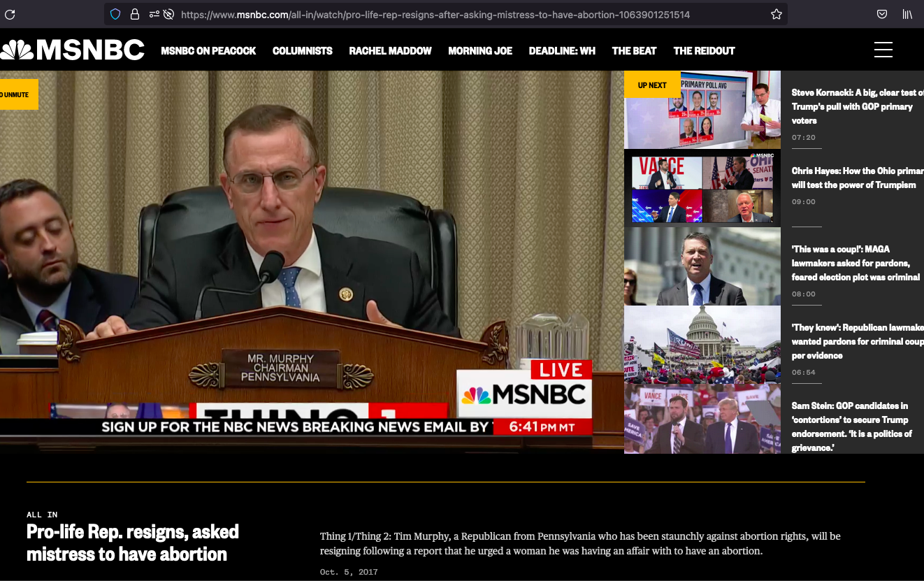Click the UP NEXT yellow label
The image size is (924, 581).
pyautogui.click(x=652, y=85)
